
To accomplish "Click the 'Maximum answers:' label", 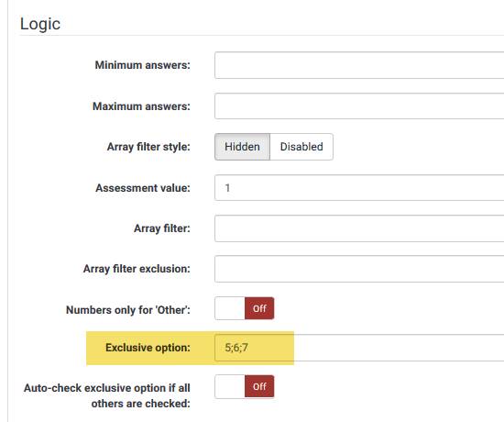I will pyautogui.click(x=141, y=106).
